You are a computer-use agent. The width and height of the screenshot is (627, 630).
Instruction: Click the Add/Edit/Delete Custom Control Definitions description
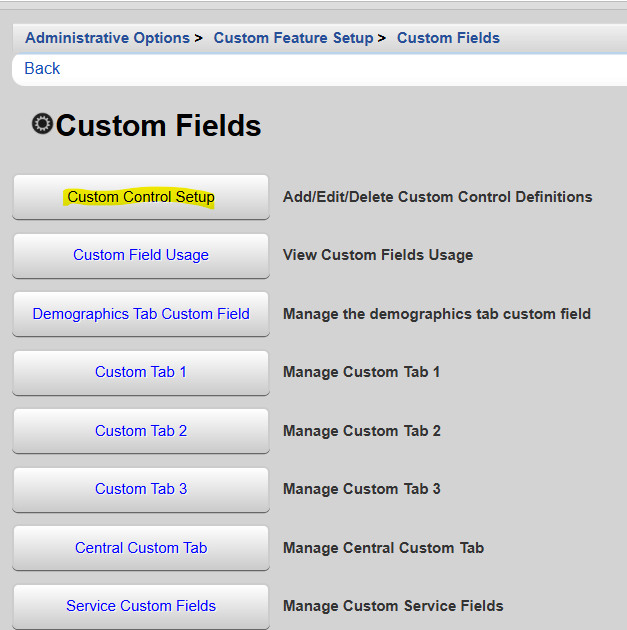[437, 197]
